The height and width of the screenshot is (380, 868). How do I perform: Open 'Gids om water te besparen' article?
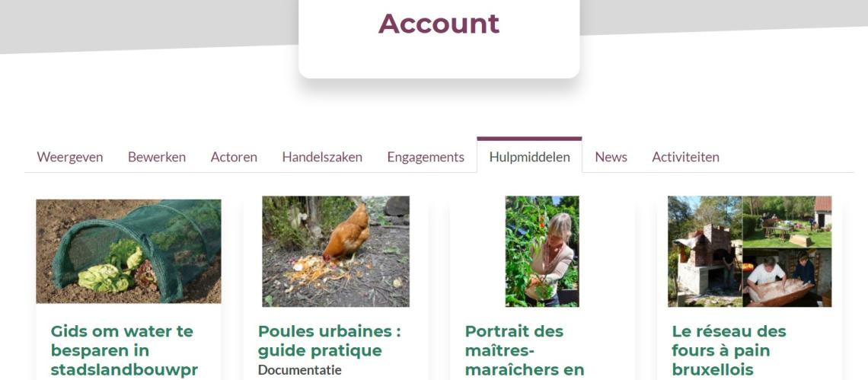point(124,350)
